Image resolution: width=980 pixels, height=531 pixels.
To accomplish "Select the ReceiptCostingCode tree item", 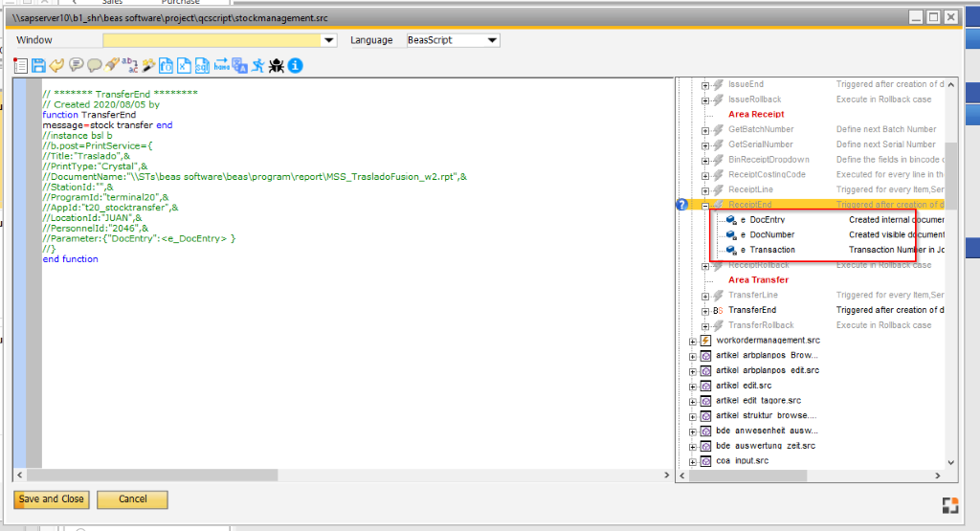I will tap(767, 174).
